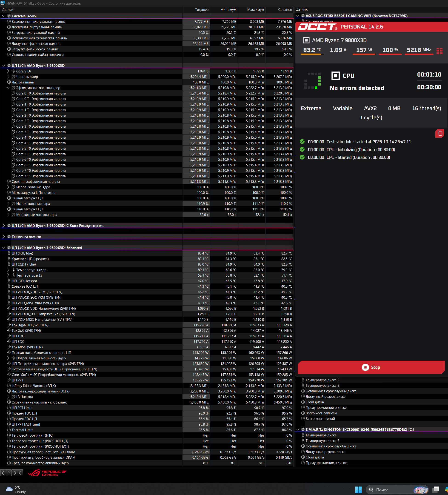Image resolution: width=448 pixels, height=495 pixels.
Task: Select the ЦП (Tctl/Tdie) temperature row
Action: (x=22, y=253)
